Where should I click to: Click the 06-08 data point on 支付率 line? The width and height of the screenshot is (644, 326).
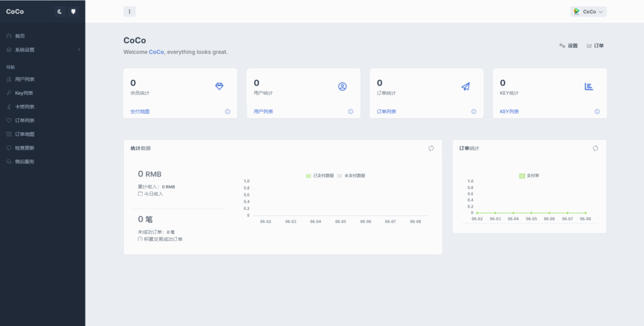[586, 213]
